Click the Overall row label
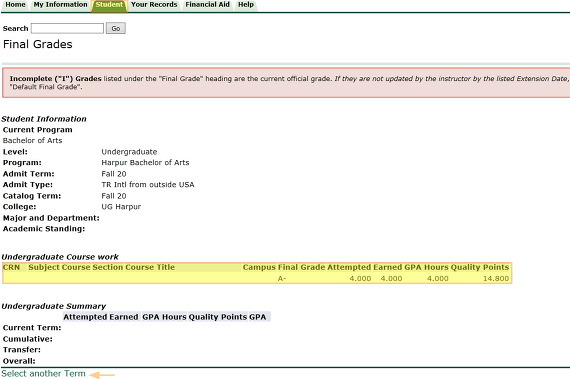570x379 pixels. click(x=19, y=361)
